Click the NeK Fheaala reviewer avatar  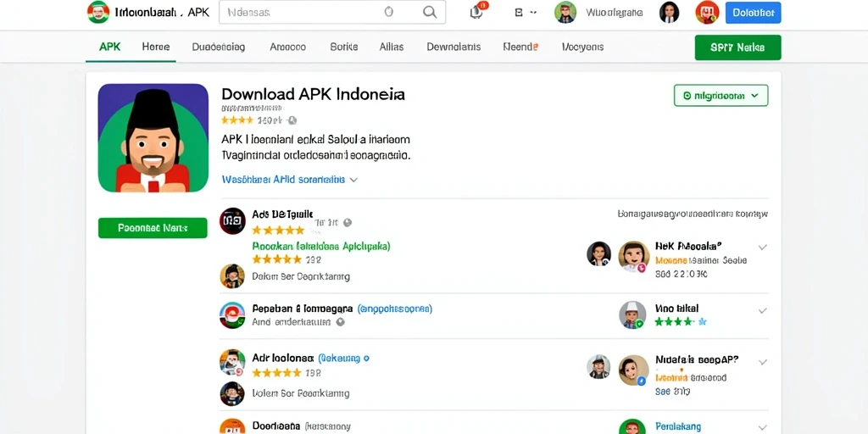[x=634, y=256]
